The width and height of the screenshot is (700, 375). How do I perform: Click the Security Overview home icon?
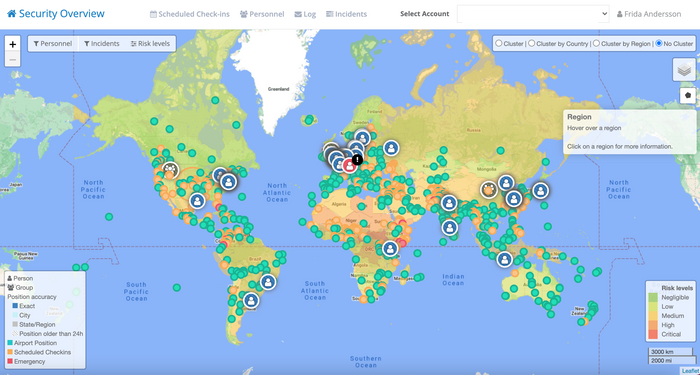[12, 14]
